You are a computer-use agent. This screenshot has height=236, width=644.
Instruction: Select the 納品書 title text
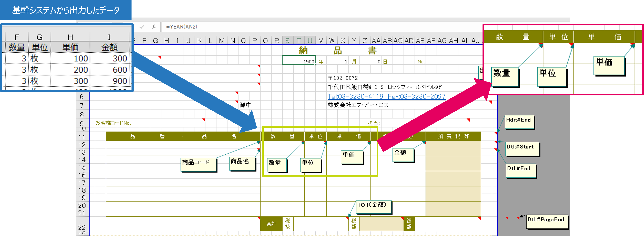[x=337, y=51]
